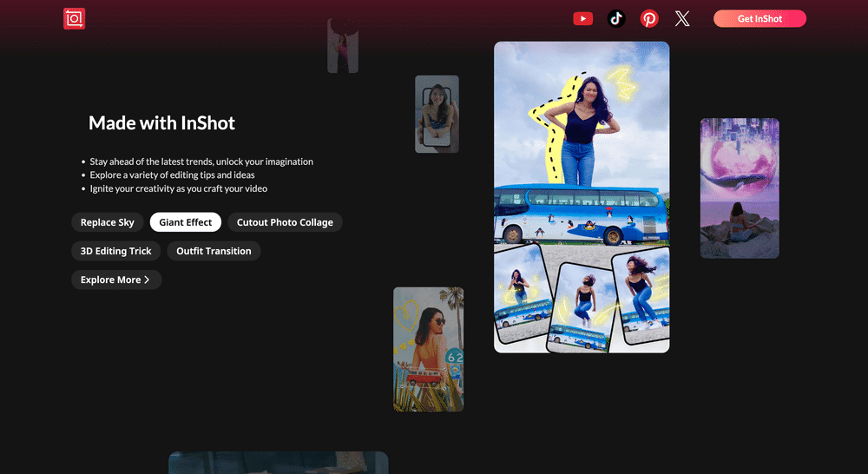Open the TikTok profile icon
The image size is (868, 474).
tap(616, 19)
